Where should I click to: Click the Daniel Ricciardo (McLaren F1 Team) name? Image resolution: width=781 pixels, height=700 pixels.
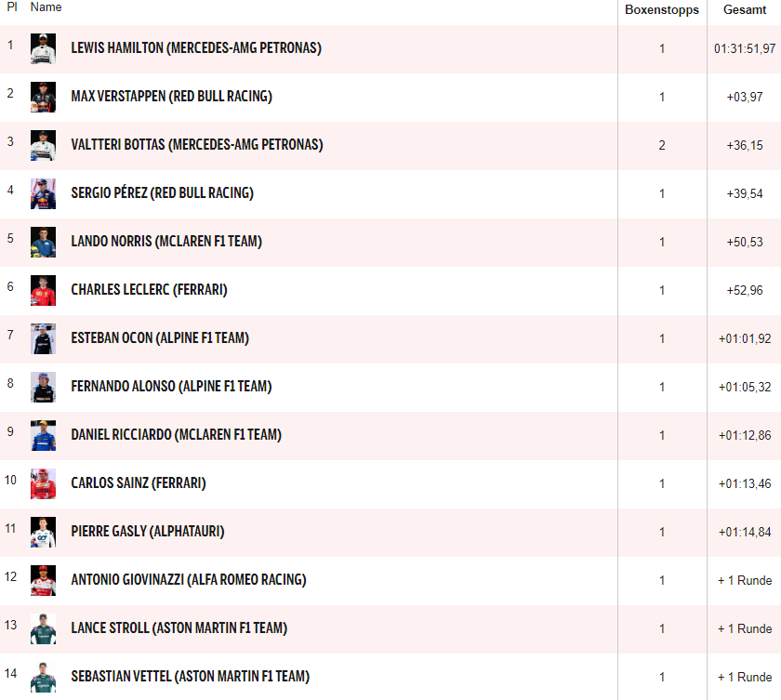[176, 435]
